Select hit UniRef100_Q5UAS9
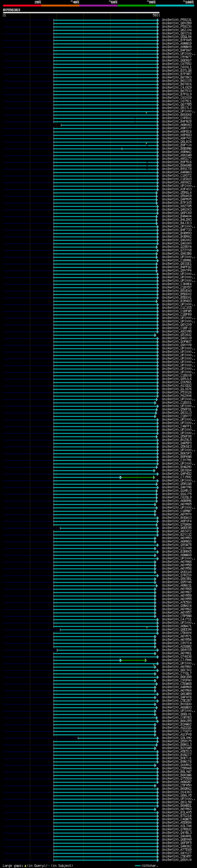This screenshot has height=868, width=197. click(x=176, y=196)
